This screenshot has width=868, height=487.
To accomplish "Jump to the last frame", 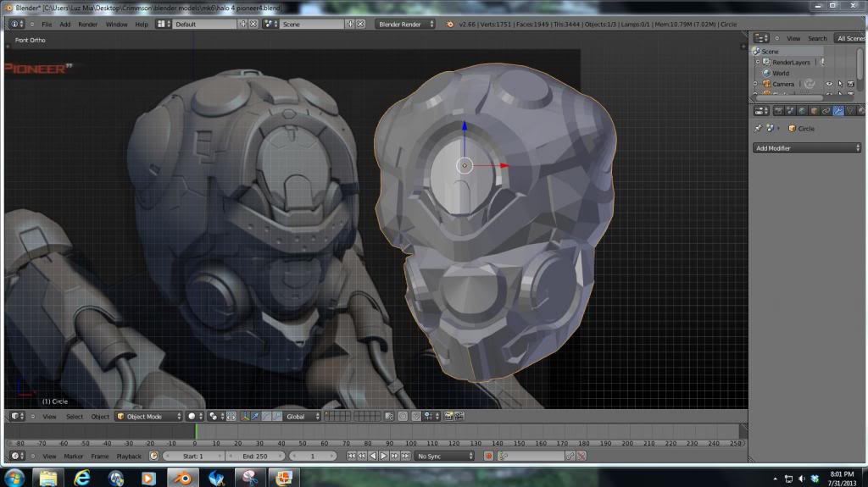I will [405, 456].
